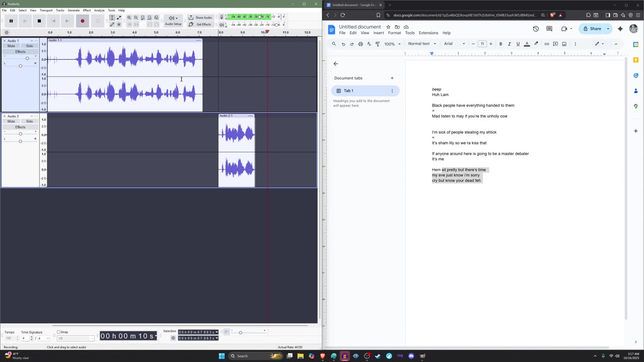Image resolution: width=644 pixels, height=362 pixels.
Task: Open the Docs zoom 100% dropdown
Action: click(x=391, y=44)
